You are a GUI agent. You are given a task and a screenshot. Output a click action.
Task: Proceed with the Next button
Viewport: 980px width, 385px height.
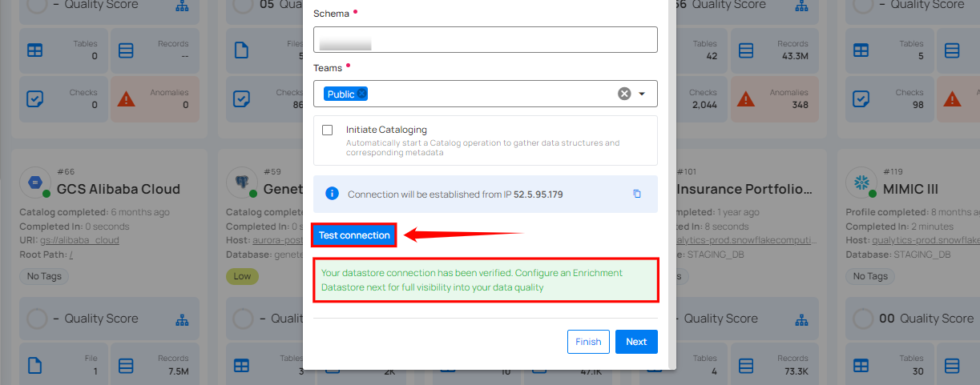coord(636,342)
